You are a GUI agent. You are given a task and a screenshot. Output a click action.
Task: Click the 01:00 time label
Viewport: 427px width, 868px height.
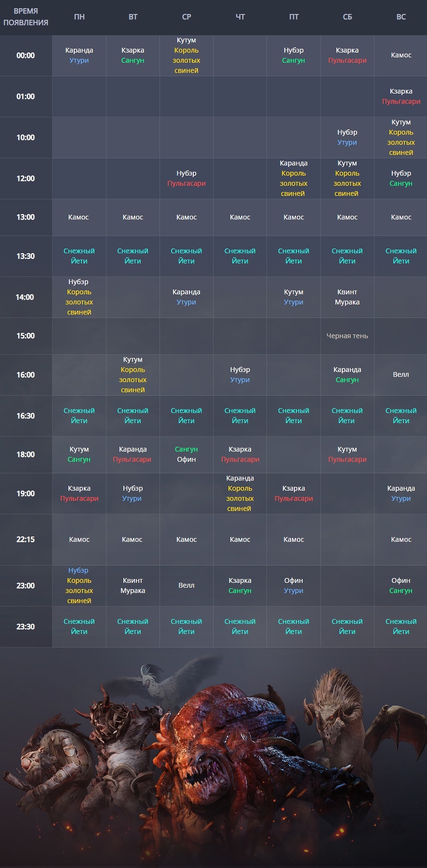(26, 96)
